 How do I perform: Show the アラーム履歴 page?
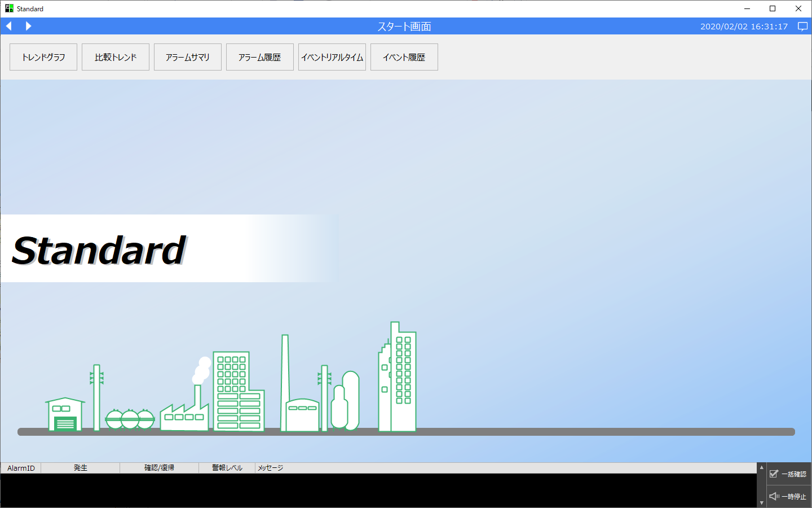click(x=260, y=57)
